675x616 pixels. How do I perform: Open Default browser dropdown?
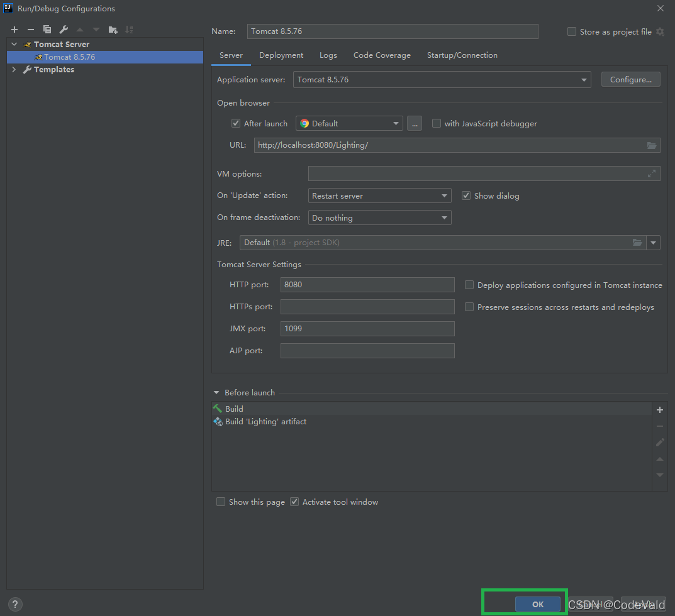pos(349,123)
